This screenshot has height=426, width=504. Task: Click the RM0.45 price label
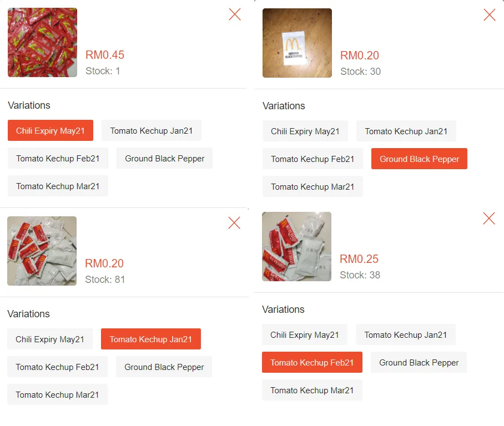tap(104, 55)
